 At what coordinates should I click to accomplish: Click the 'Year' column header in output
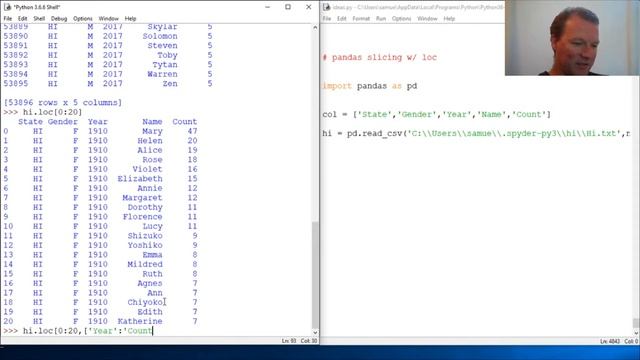tap(98, 122)
